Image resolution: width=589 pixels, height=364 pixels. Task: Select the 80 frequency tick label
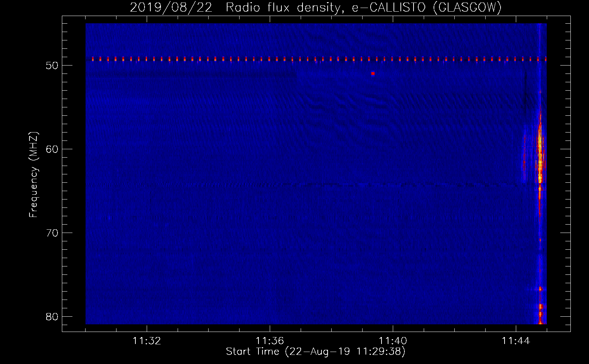pos(52,317)
